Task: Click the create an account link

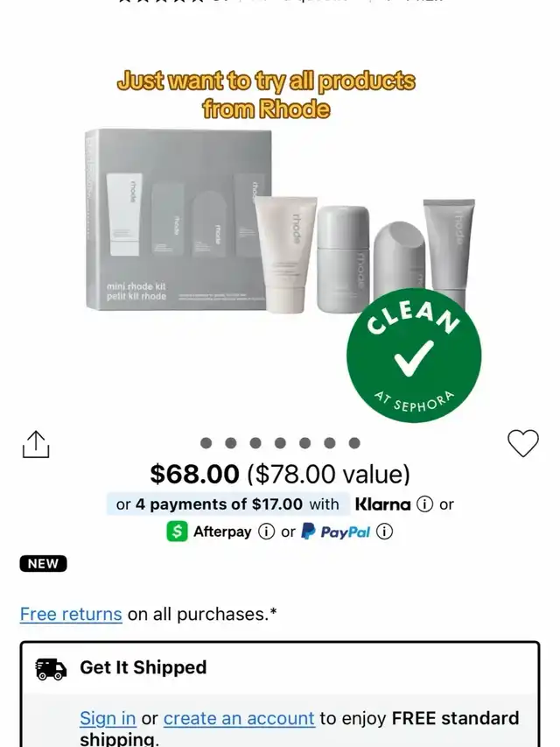Action: click(239, 718)
